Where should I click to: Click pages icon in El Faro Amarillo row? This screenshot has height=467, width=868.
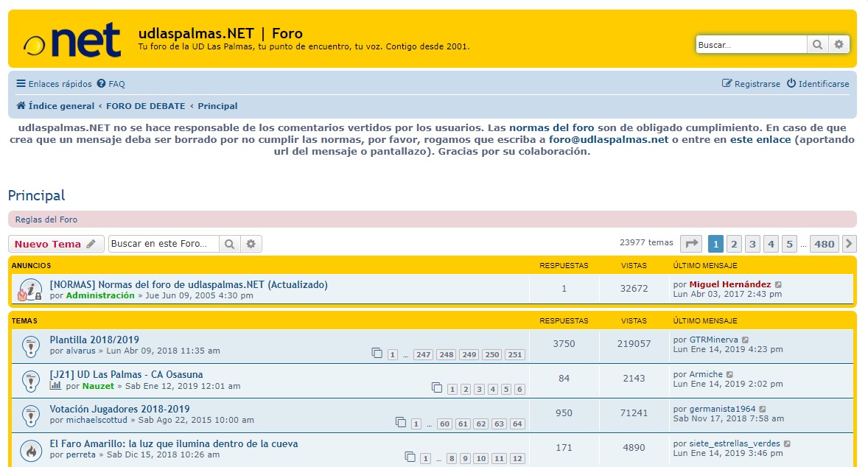click(410, 457)
